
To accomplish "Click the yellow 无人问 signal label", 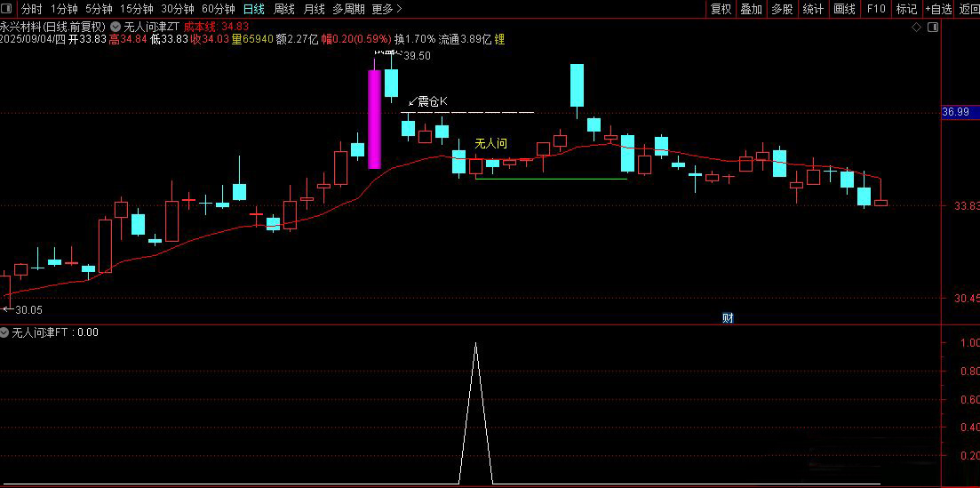I will click(490, 143).
